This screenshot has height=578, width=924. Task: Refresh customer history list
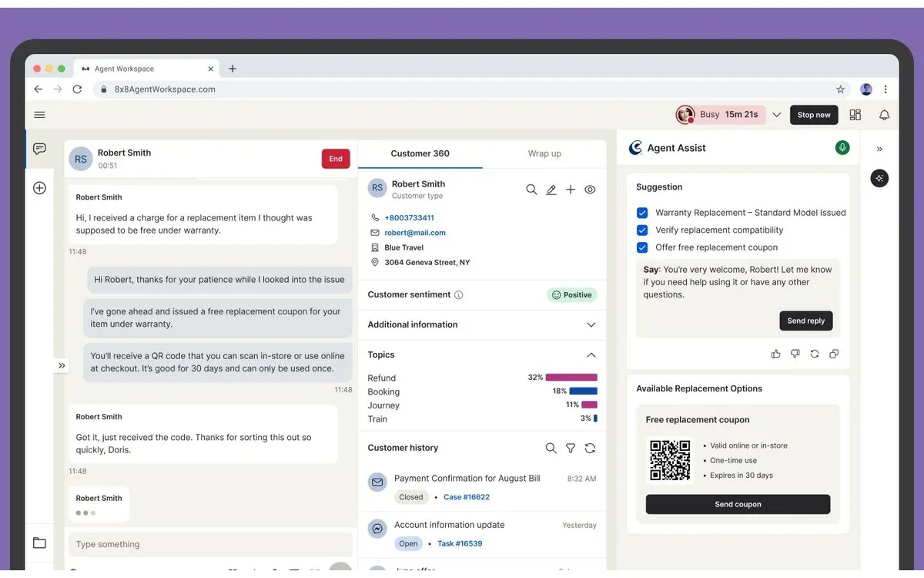click(590, 448)
